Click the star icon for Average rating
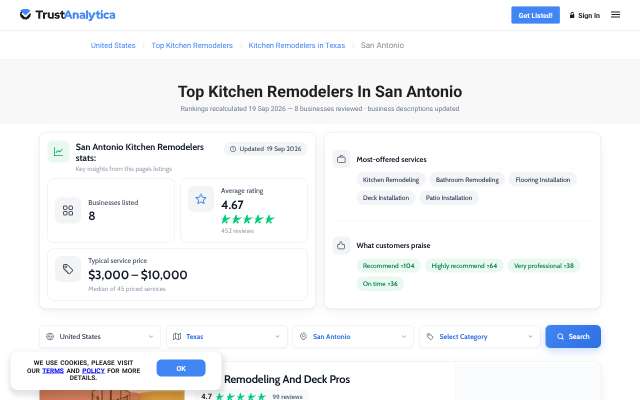 point(200,199)
